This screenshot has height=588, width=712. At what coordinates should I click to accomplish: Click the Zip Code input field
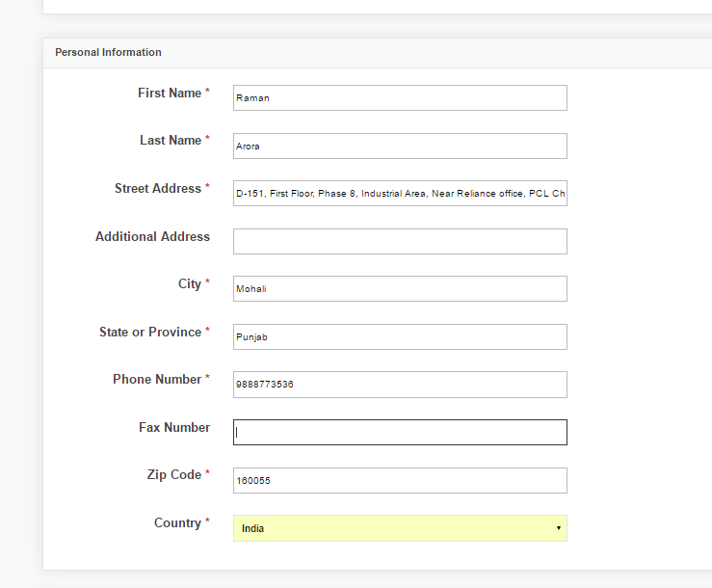click(x=400, y=480)
